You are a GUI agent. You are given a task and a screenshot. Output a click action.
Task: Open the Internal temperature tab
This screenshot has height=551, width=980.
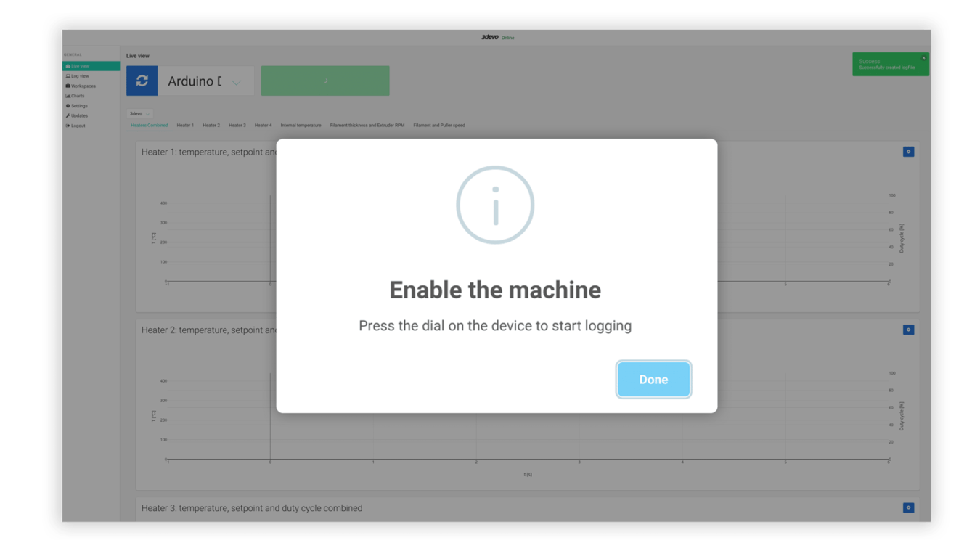[301, 124]
